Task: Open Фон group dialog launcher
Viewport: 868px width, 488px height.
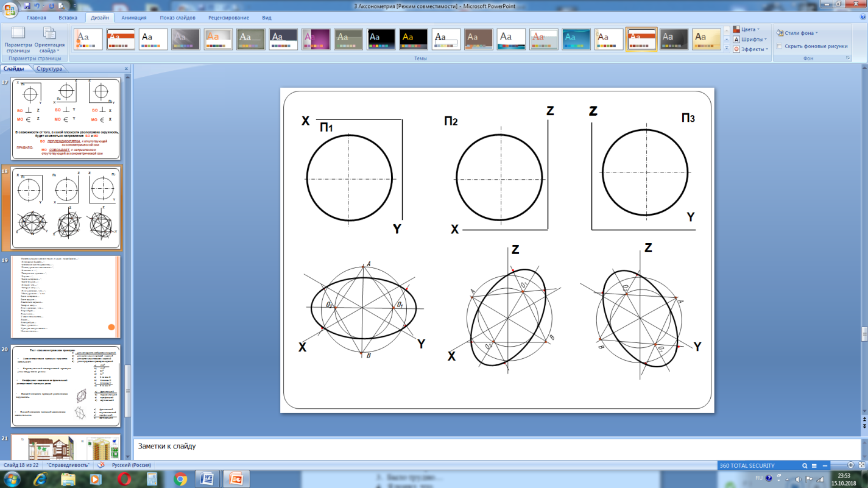Action: coord(847,58)
